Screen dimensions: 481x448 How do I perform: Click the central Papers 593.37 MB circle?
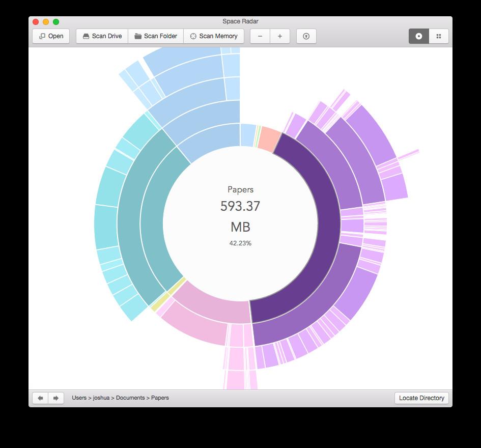tap(240, 223)
